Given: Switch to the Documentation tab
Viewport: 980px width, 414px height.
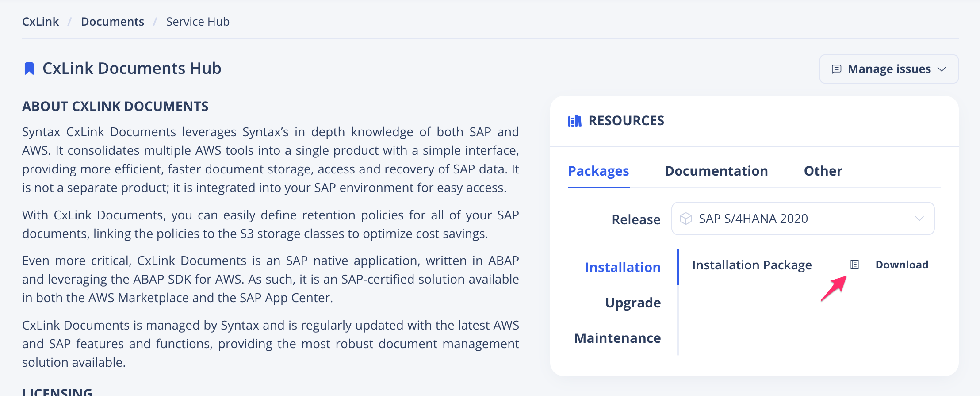Looking at the screenshot, I should tap(716, 171).
